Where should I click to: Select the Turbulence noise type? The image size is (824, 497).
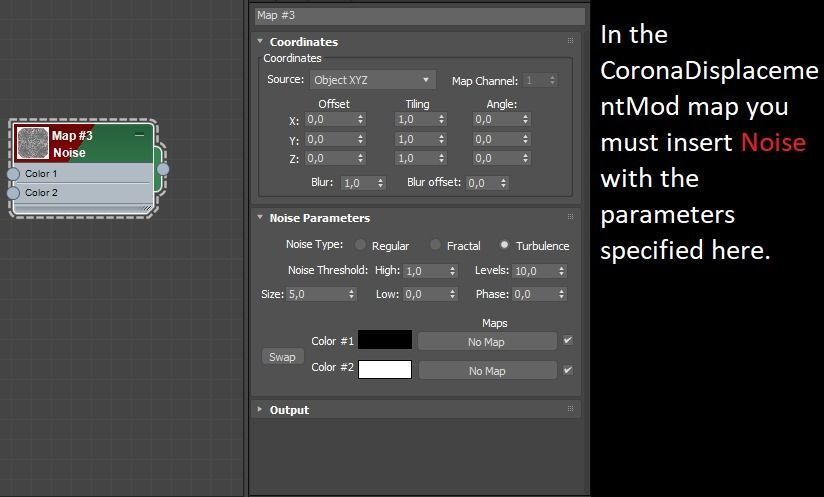[x=504, y=245]
